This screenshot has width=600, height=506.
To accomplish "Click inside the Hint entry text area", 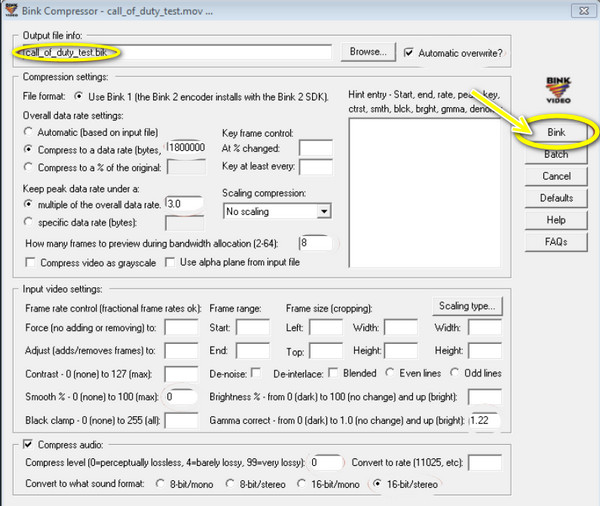I will pos(424,193).
